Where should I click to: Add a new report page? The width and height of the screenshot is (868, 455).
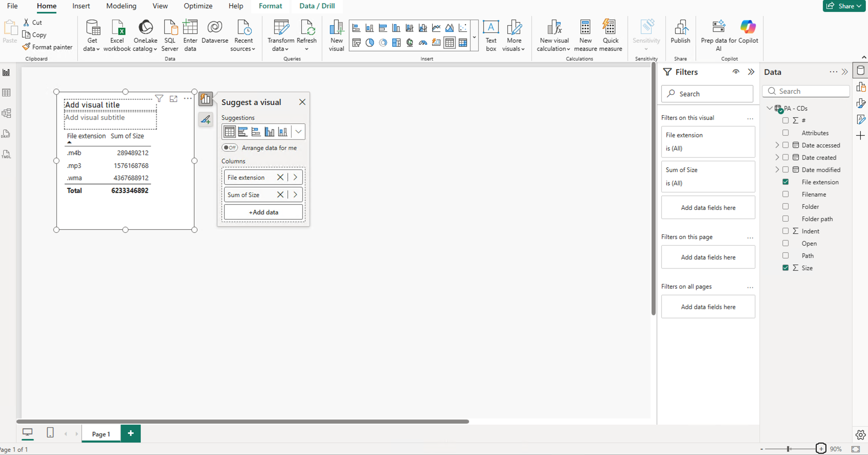pyautogui.click(x=131, y=434)
